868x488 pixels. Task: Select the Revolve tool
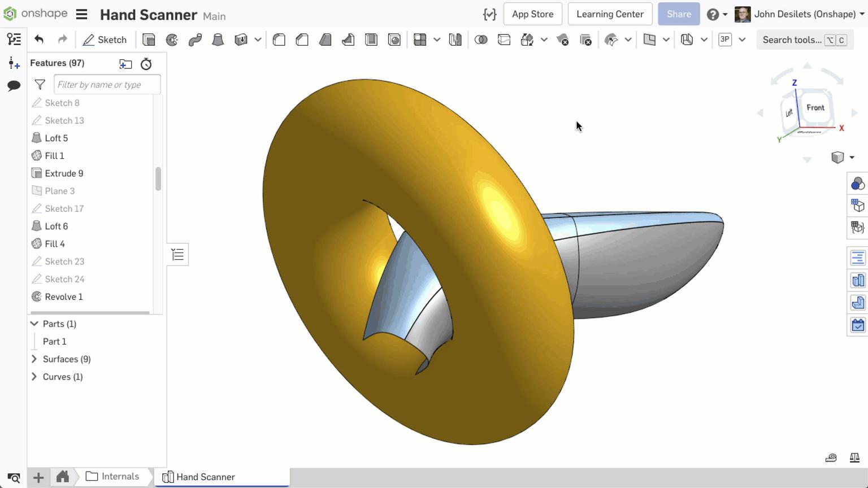pyautogui.click(x=172, y=40)
